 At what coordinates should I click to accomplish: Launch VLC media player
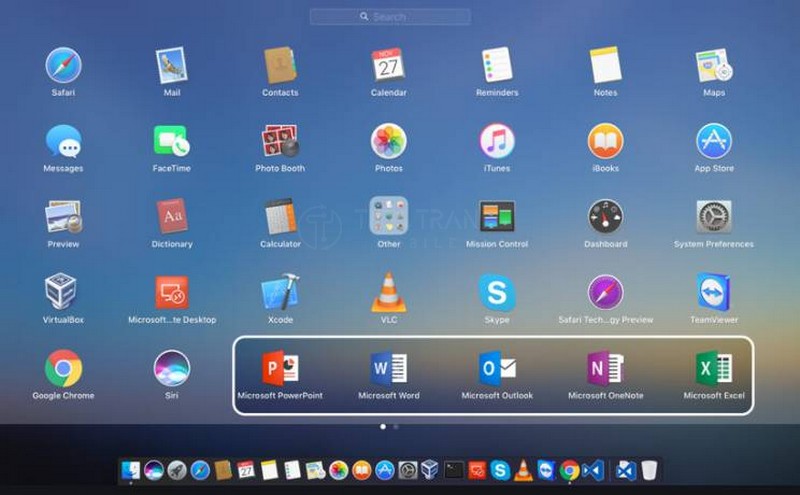[x=388, y=293]
